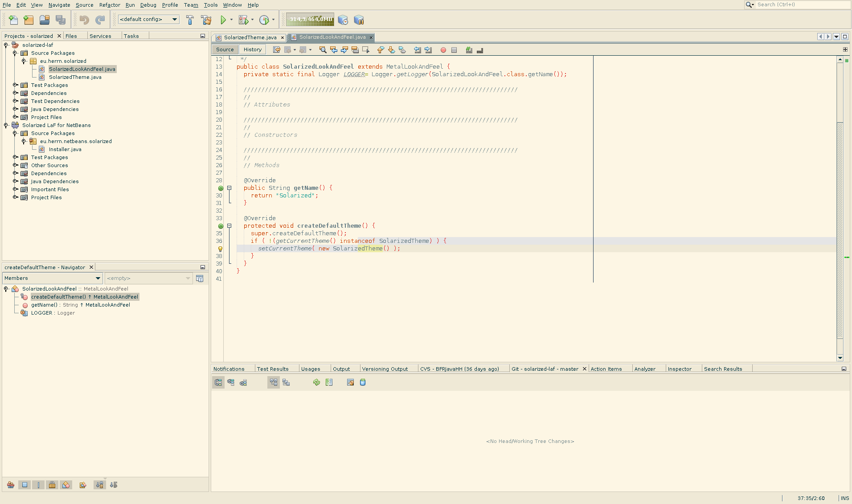Open the default config dropdown
Viewport: 852px width, 504px height.
pyautogui.click(x=149, y=19)
